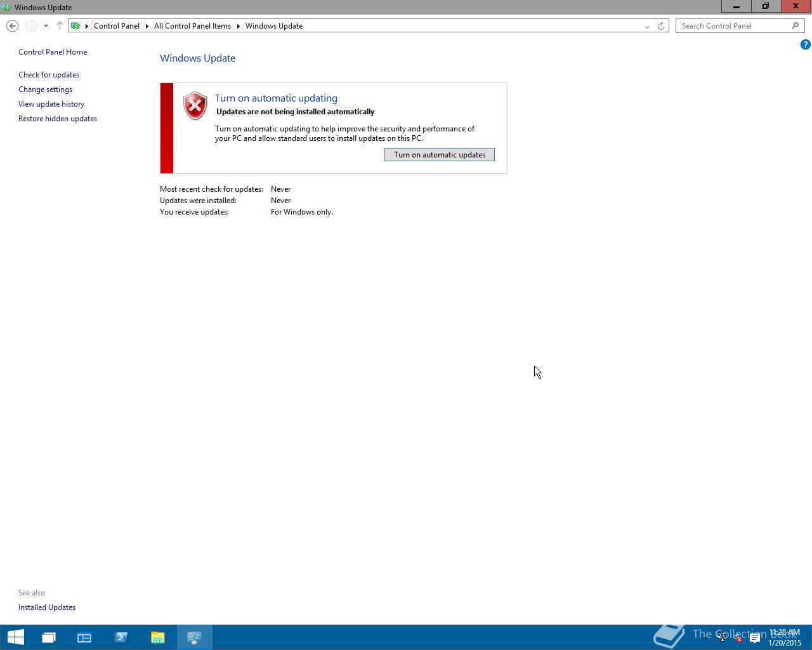Open the yellow folder icon on taskbar
The height and width of the screenshot is (650, 812).
point(158,637)
